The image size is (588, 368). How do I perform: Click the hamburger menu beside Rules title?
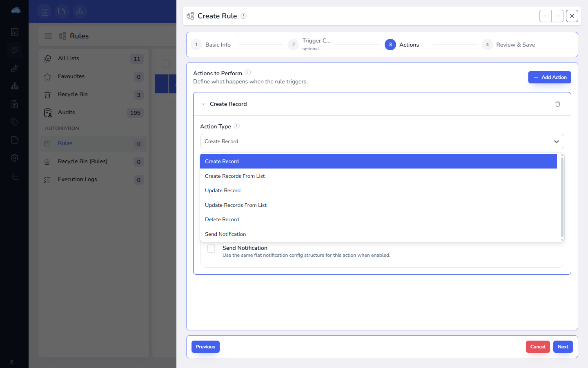(x=48, y=36)
